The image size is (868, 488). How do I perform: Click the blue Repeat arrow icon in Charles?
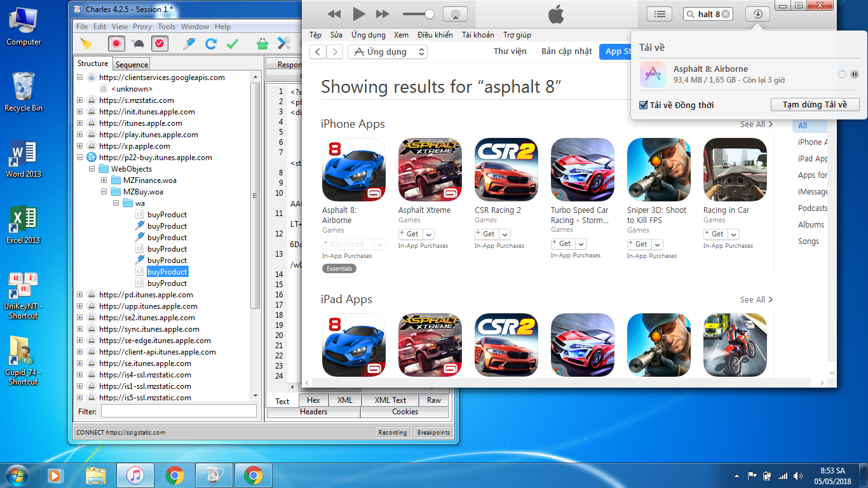(x=211, y=44)
